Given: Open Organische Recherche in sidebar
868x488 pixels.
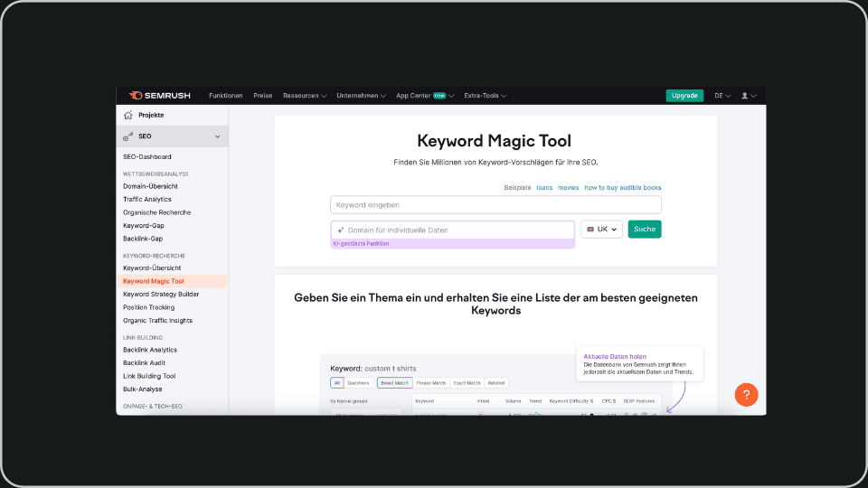Looking at the screenshot, I should coord(156,212).
